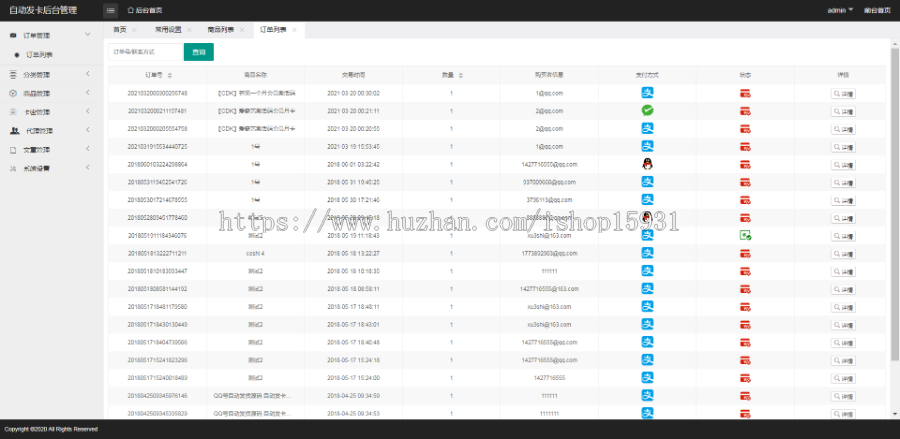Close the 常用设置 tab

click(x=189, y=30)
